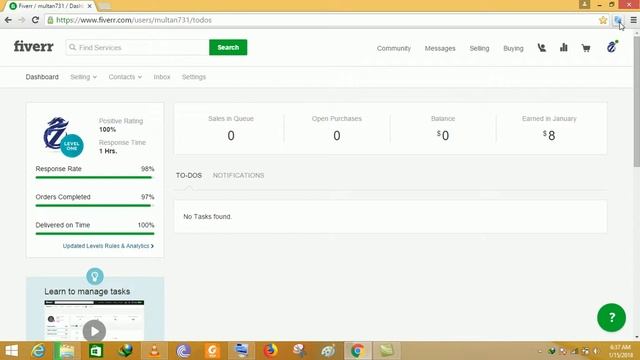640x360 pixels.
Task: Reload the page with refresh icon
Action: pyautogui.click(x=35, y=20)
